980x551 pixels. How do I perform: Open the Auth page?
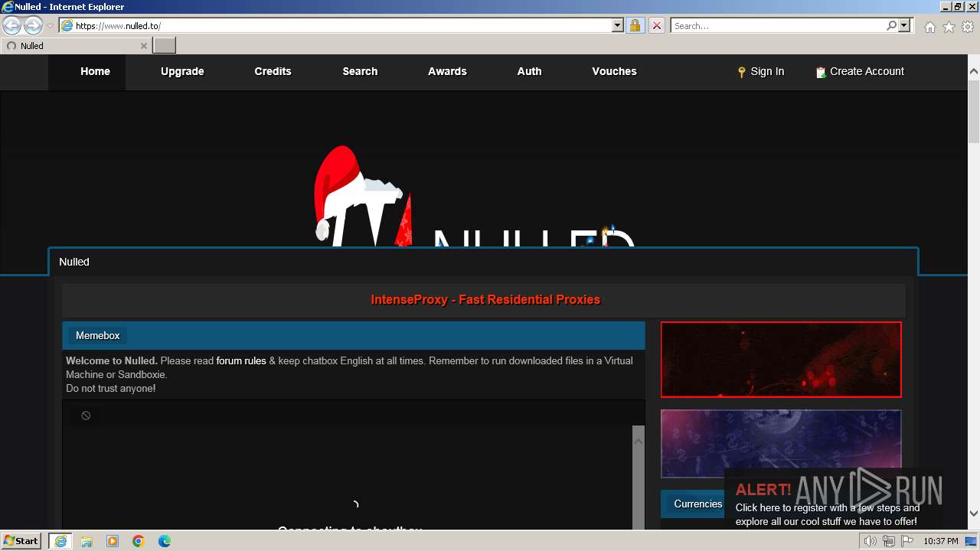pos(529,71)
